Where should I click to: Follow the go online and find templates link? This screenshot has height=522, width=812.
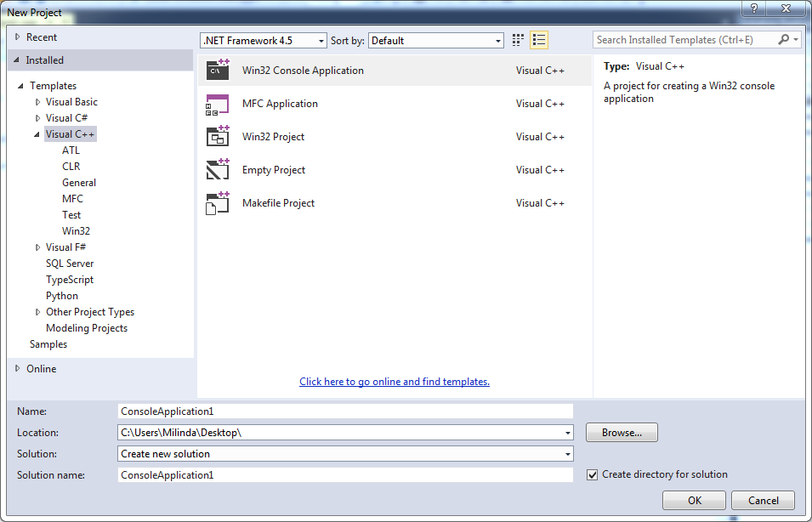pyautogui.click(x=394, y=382)
